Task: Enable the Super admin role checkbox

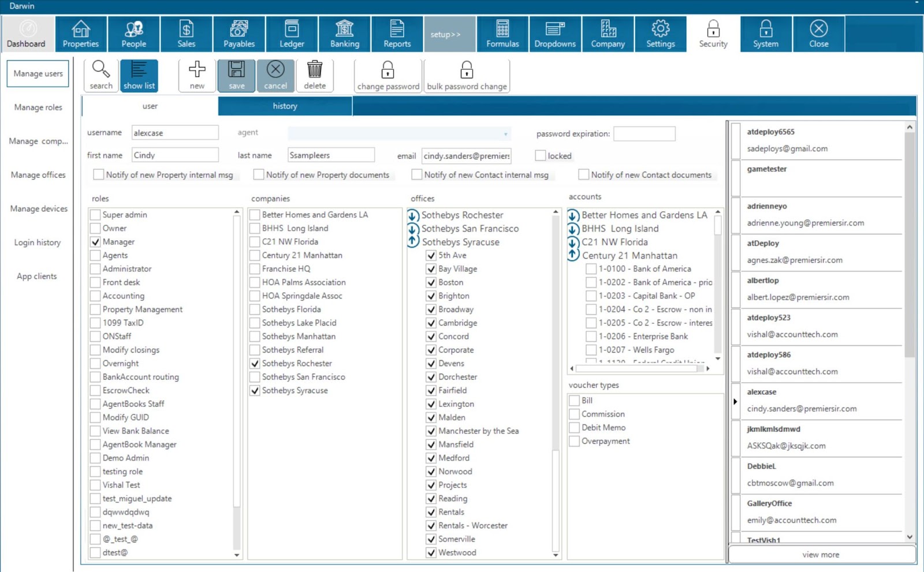Action: (x=95, y=215)
